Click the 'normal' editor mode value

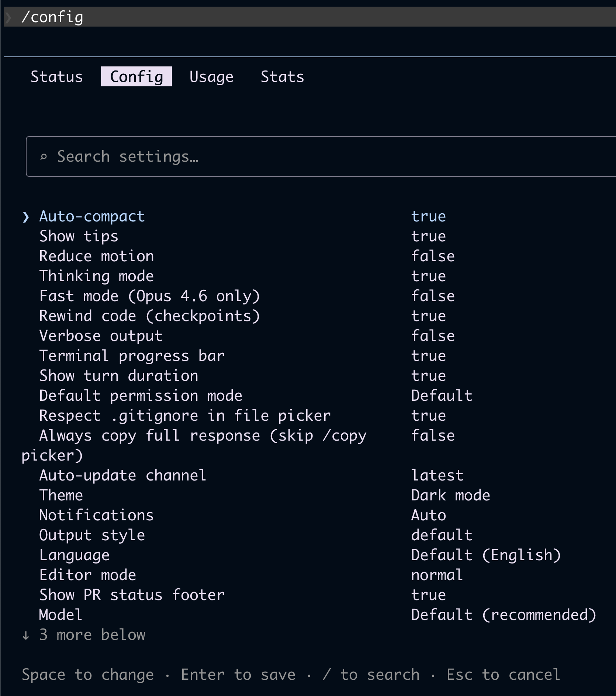(437, 575)
